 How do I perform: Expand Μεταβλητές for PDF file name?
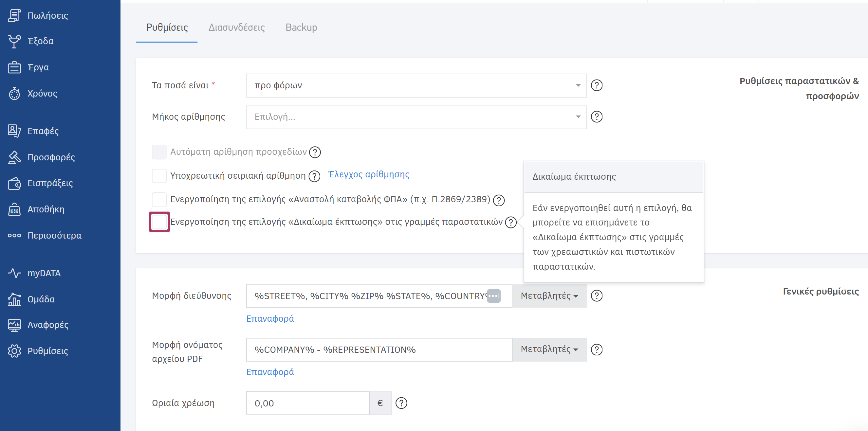point(549,350)
